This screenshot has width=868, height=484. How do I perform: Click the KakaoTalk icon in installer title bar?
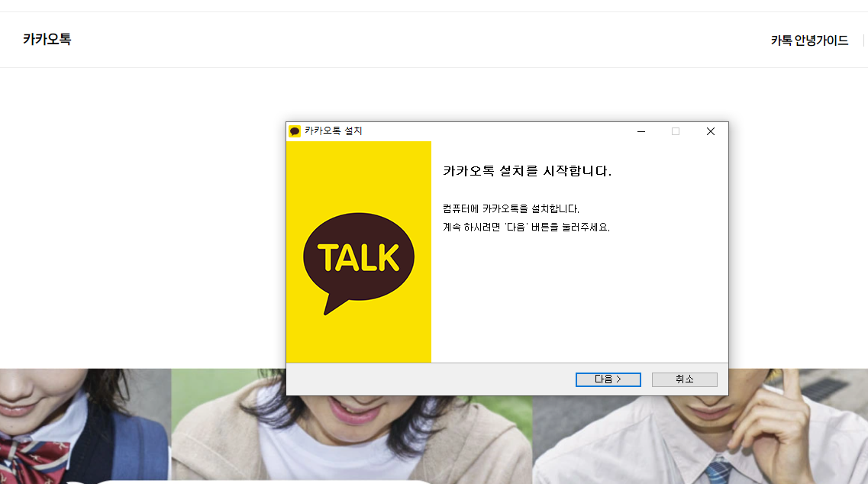(295, 131)
